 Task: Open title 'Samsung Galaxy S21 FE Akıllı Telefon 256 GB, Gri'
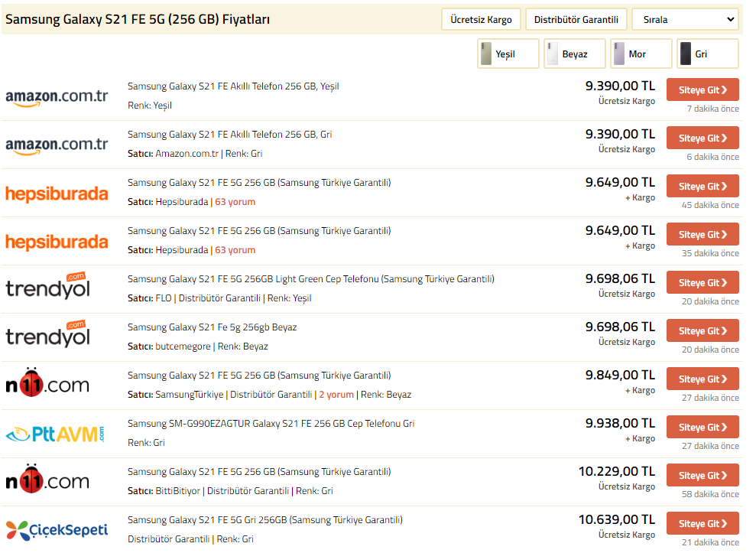(229, 135)
